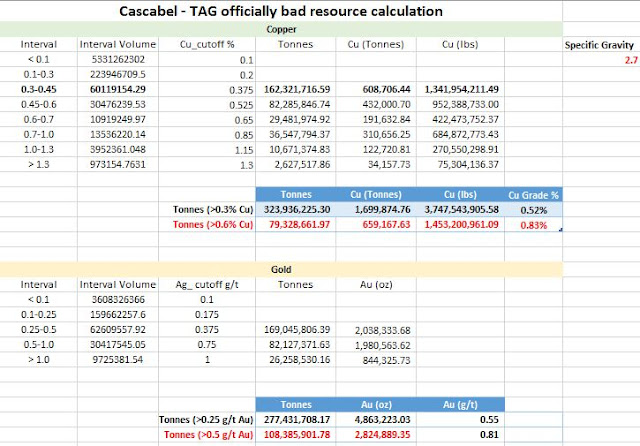Viewport: 640px width, 446px height.
Task: Select the interval cell '0.45-0.6'
Action: (38, 104)
